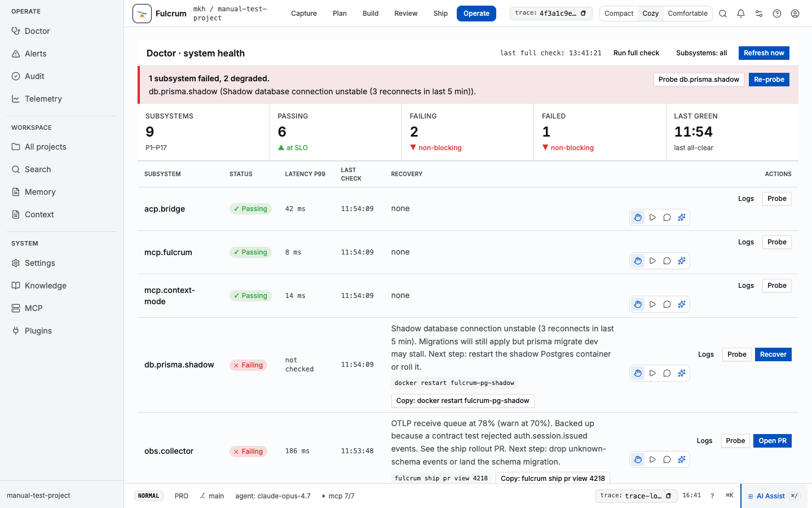Switch density to Compact

[619, 14]
